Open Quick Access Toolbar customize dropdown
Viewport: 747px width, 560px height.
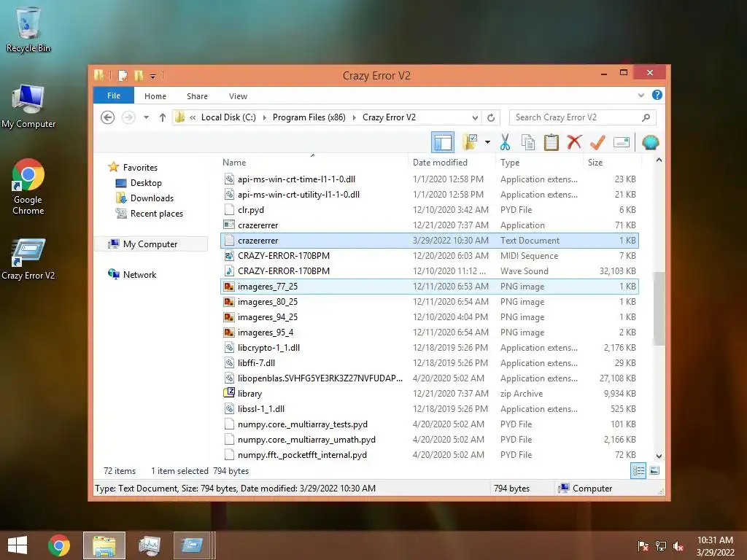click(x=152, y=75)
